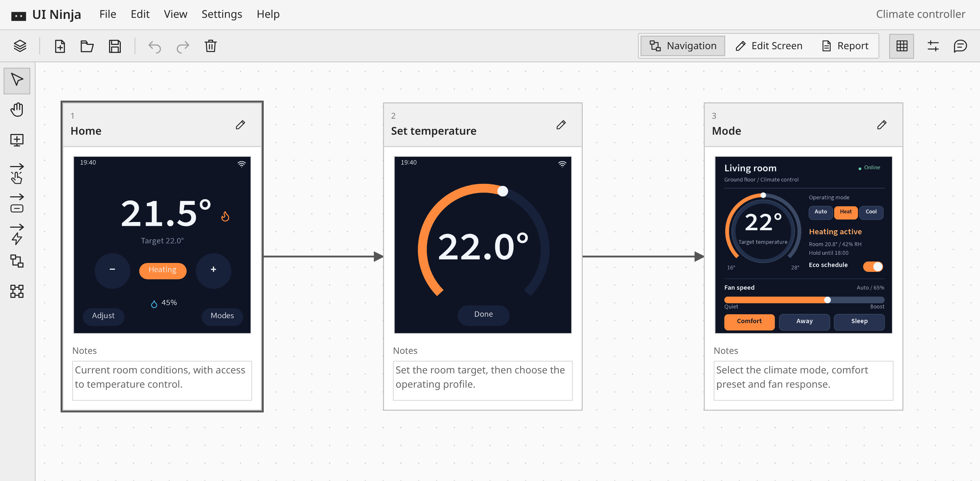Viewport: 980px width, 481px height.
Task: Select the Home screen preview thumbnail
Action: click(x=162, y=245)
